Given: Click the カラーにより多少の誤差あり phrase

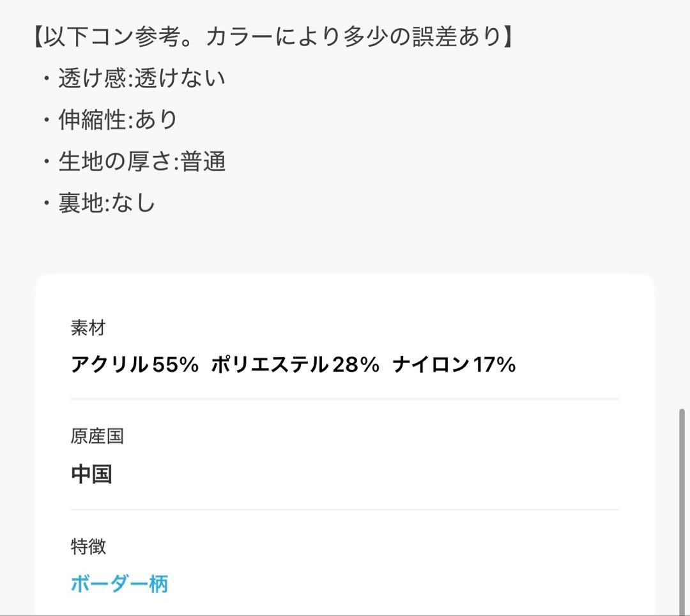Looking at the screenshot, I should pyautogui.click(x=354, y=36).
